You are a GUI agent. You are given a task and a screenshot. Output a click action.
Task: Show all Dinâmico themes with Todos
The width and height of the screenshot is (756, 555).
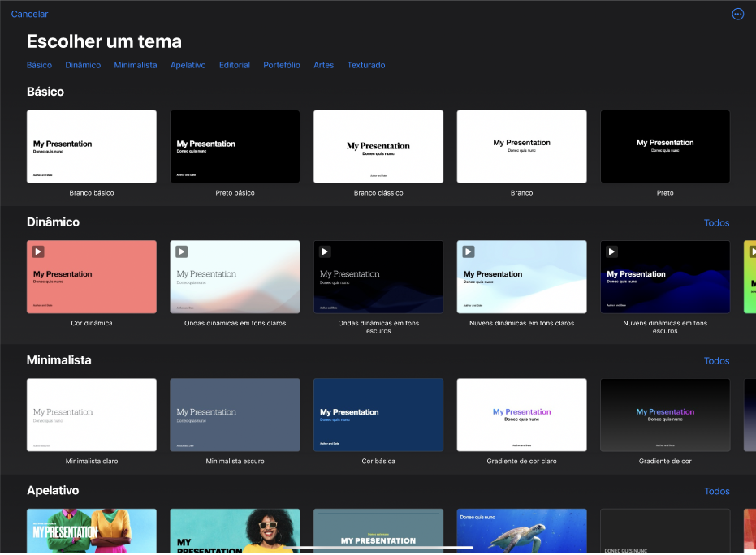tap(716, 222)
